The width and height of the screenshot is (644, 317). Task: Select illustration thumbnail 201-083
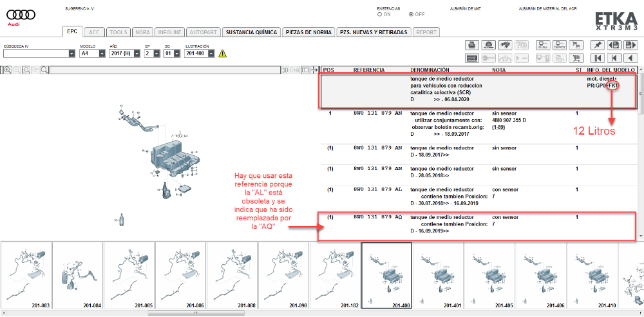[x=26, y=276]
